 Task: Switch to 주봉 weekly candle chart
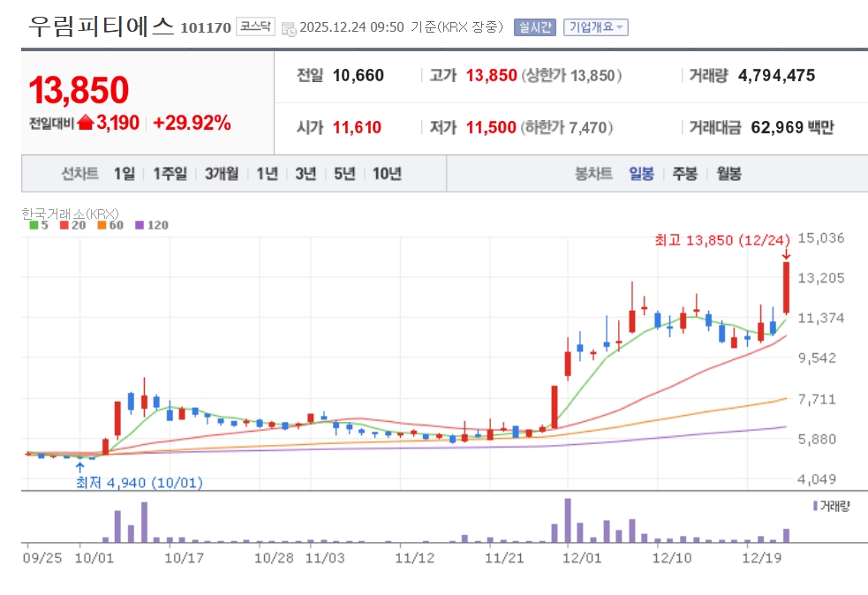(x=684, y=174)
